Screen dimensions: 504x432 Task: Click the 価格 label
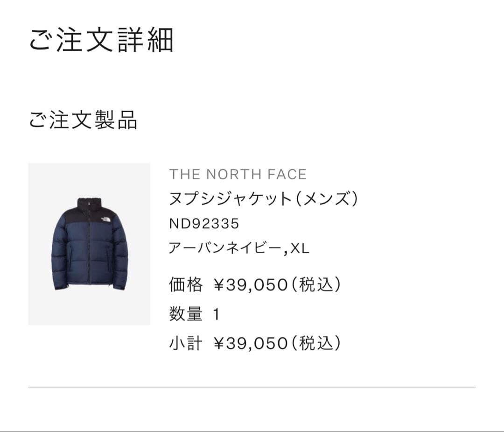(x=186, y=284)
